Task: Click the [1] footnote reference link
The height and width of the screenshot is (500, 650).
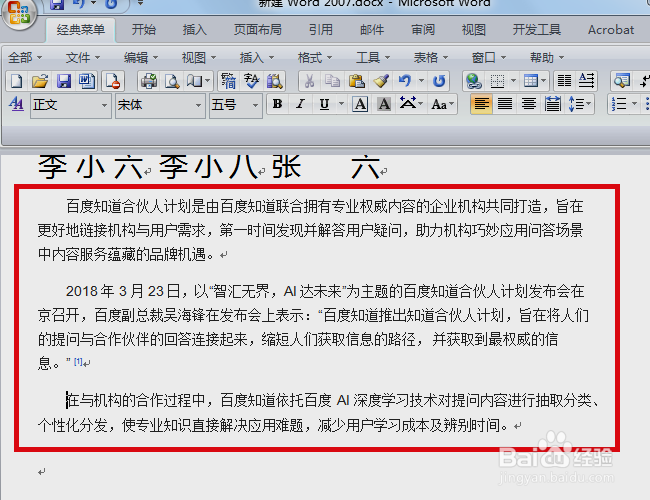Action: (x=78, y=362)
